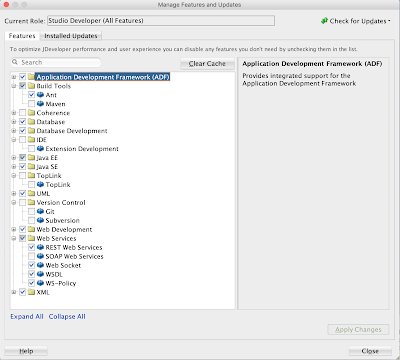400x360 pixels.
Task: Click the Extension Development feature icon
Action: point(40,149)
